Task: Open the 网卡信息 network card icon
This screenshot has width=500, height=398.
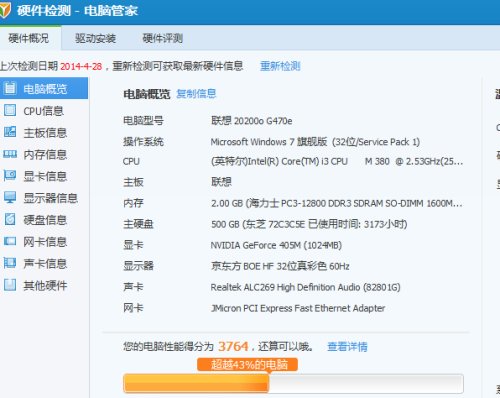Action: (10, 241)
